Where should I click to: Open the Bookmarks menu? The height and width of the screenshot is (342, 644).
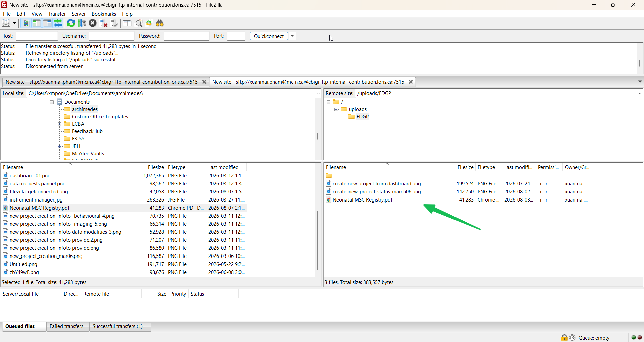point(104,14)
